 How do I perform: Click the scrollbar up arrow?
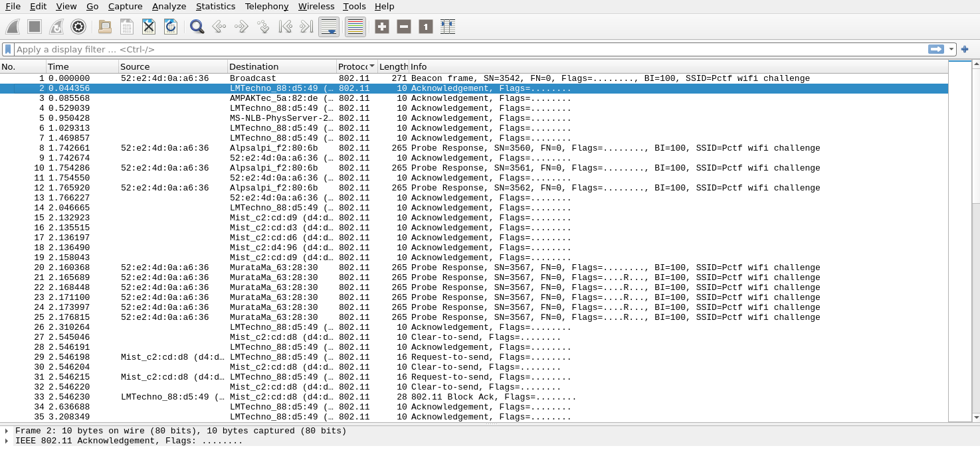coord(975,65)
